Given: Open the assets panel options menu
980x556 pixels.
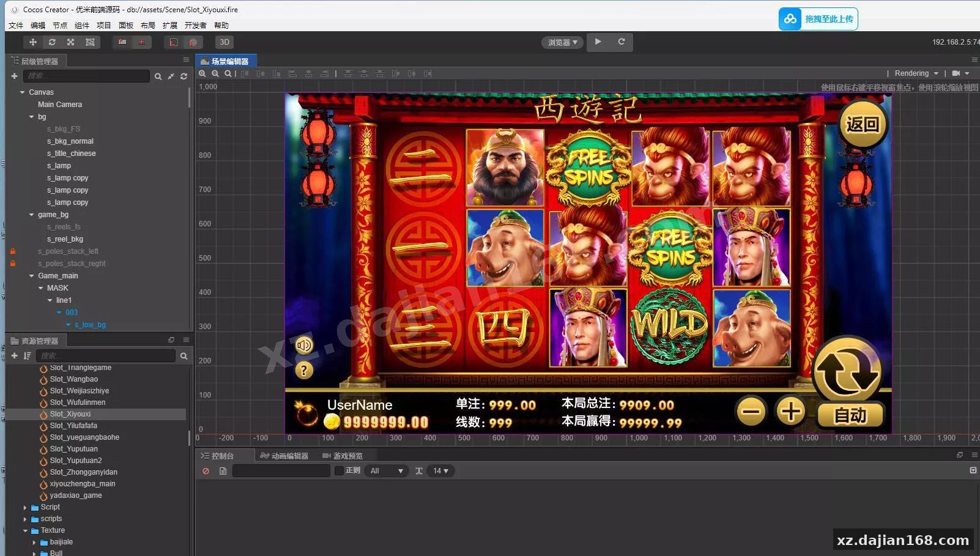Looking at the screenshot, I should pos(186,340).
